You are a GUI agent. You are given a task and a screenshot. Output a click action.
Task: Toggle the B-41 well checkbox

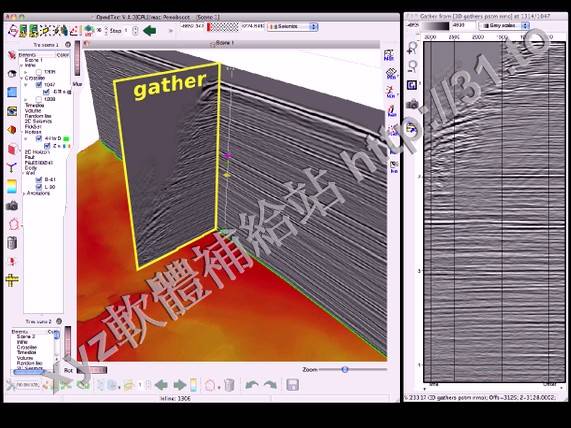(39, 180)
